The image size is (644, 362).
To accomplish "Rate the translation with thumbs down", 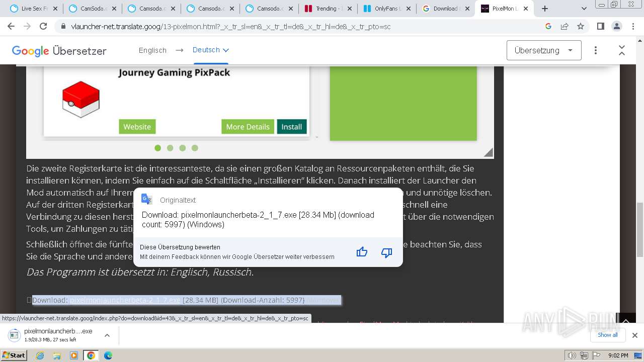I will [386, 252].
